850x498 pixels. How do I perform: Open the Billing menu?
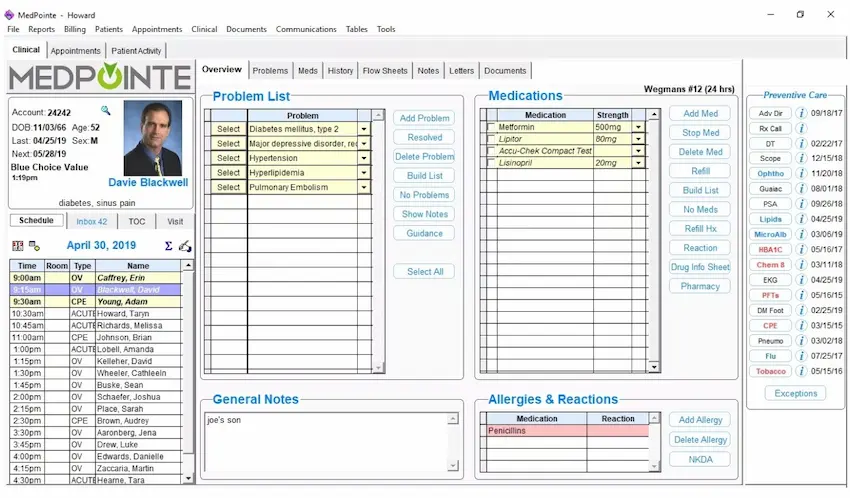click(x=75, y=30)
